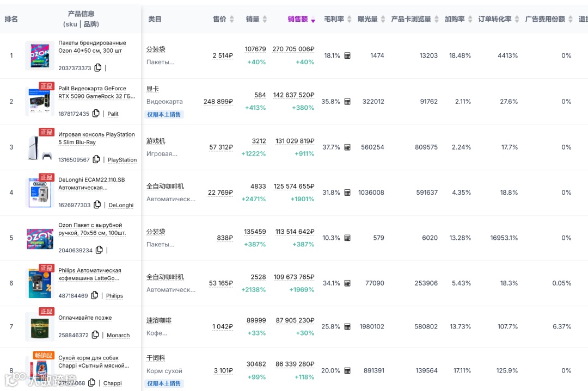Select the Philips brand link
This screenshot has width=588, height=391.
[x=114, y=296]
